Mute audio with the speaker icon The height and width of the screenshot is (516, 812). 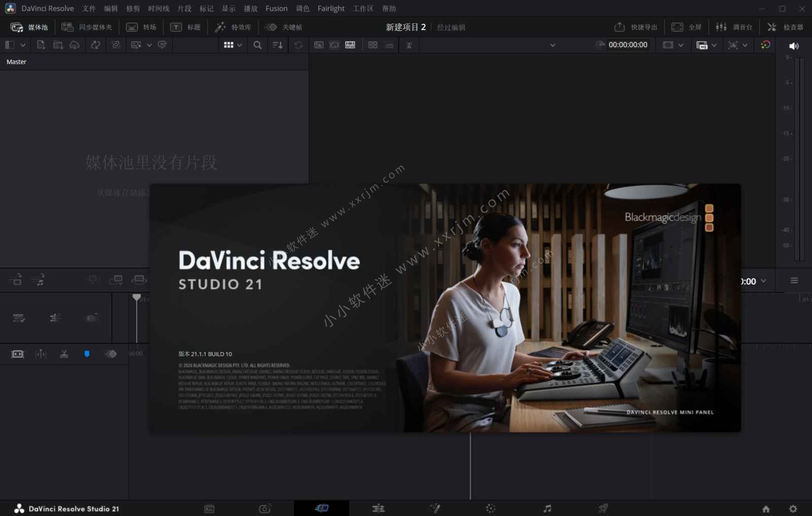794,46
